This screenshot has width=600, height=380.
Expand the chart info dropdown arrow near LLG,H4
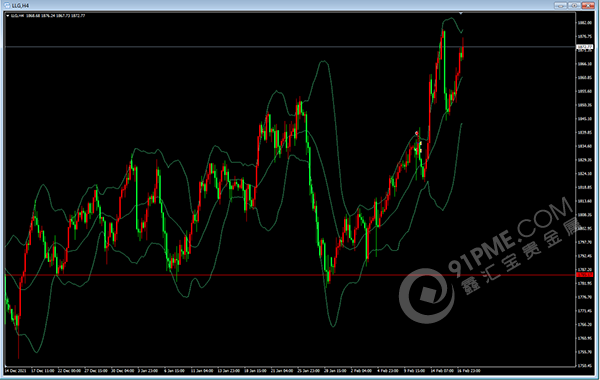point(8,16)
